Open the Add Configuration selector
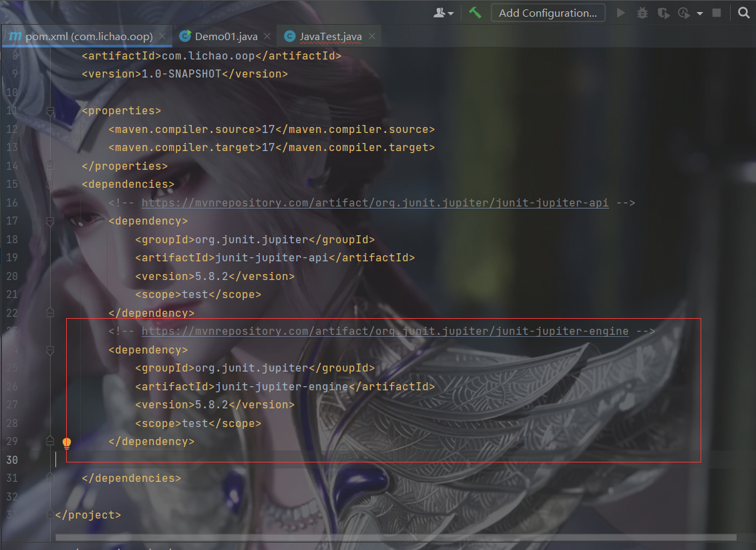The height and width of the screenshot is (550, 756). click(x=548, y=13)
